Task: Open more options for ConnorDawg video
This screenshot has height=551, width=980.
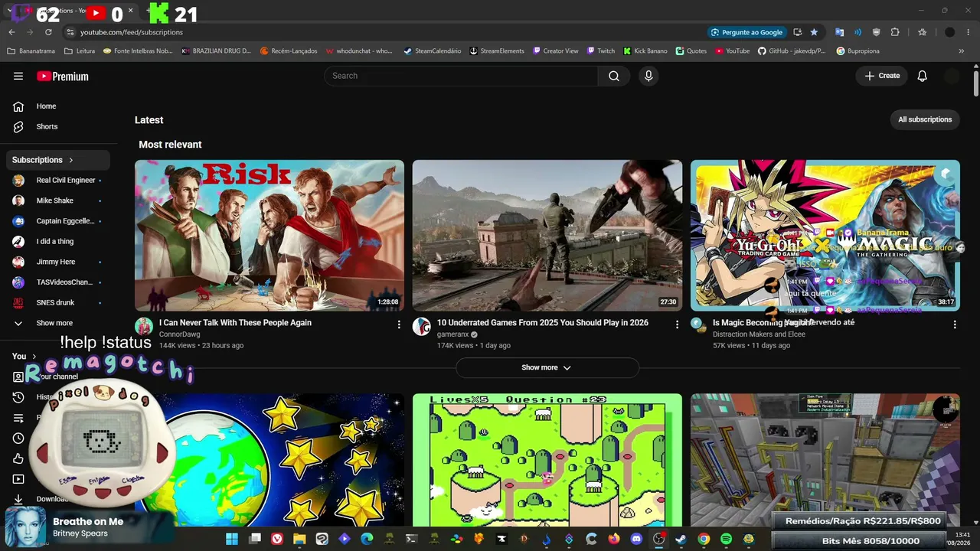Action: pyautogui.click(x=399, y=324)
